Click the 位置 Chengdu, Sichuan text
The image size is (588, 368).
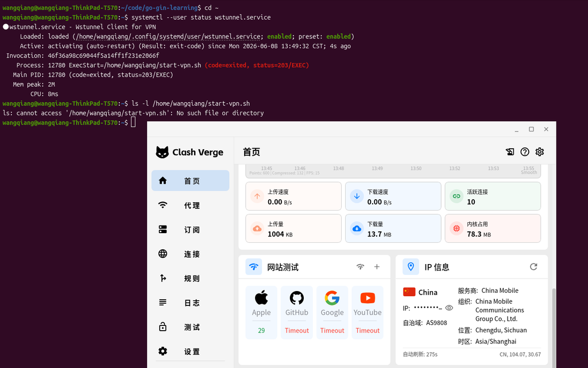click(x=492, y=330)
